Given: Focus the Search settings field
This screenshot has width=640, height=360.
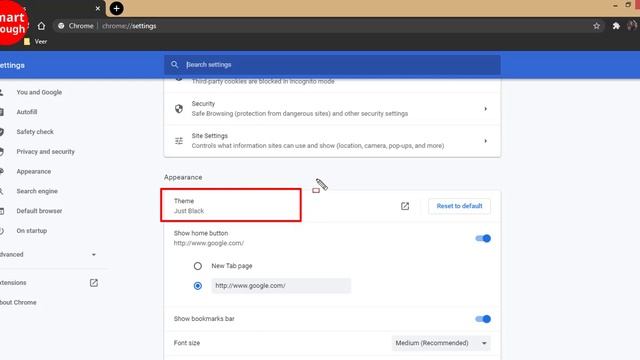Looking at the screenshot, I should (332, 64).
